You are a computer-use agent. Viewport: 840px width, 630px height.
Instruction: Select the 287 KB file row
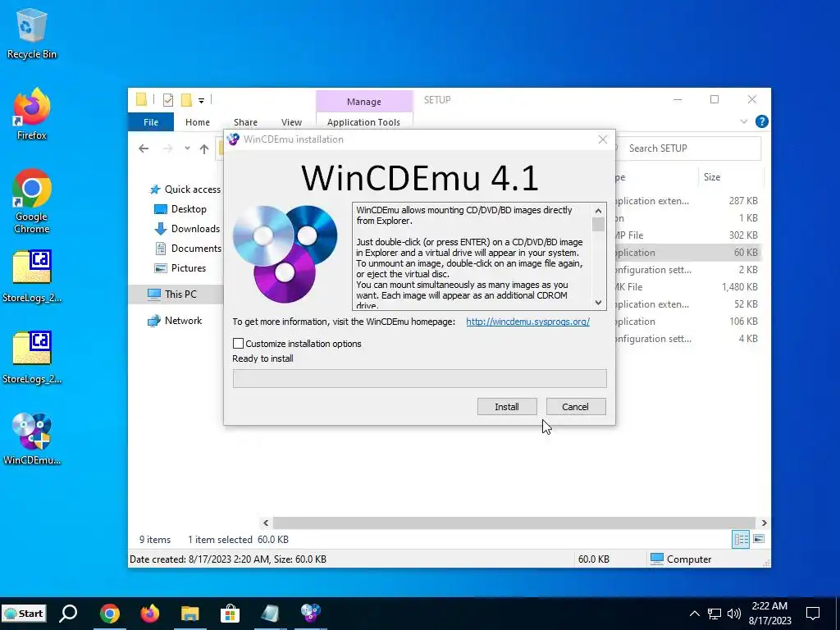[688, 201]
